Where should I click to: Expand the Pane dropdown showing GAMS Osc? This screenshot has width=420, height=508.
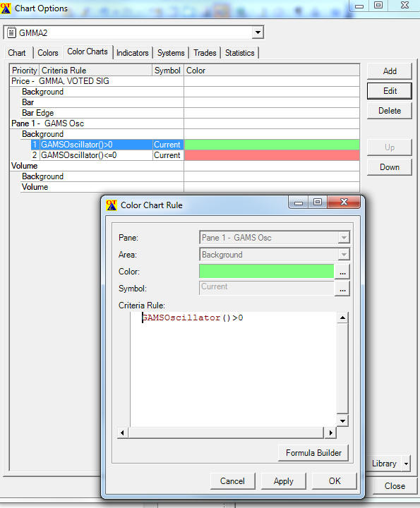click(x=344, y=238)
